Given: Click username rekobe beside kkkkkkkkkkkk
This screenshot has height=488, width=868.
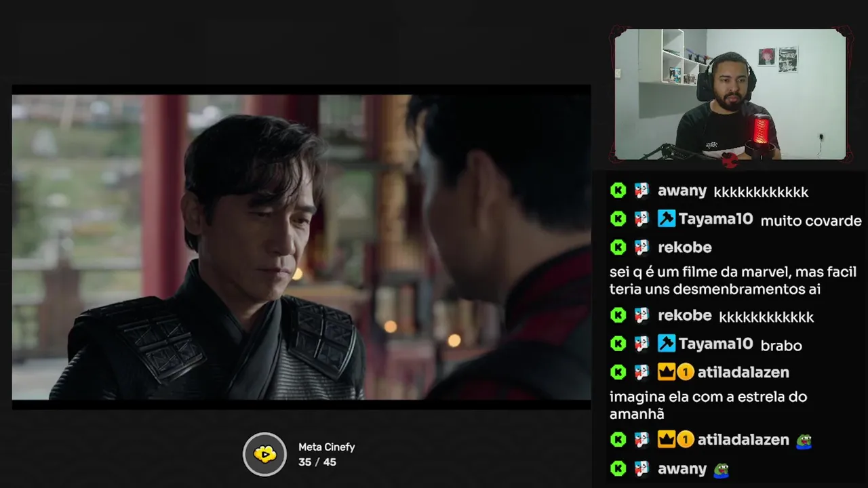Looking at the screenshot, I should point(684,315).
